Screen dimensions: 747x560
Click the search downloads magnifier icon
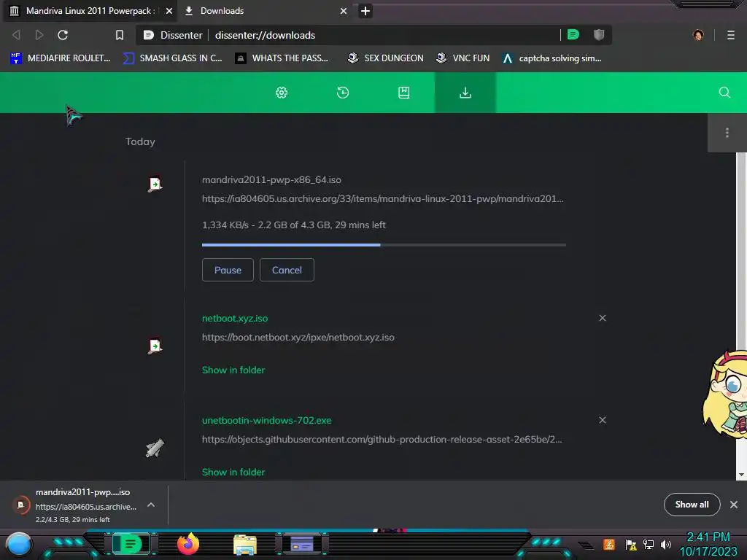tap(724, 93)
